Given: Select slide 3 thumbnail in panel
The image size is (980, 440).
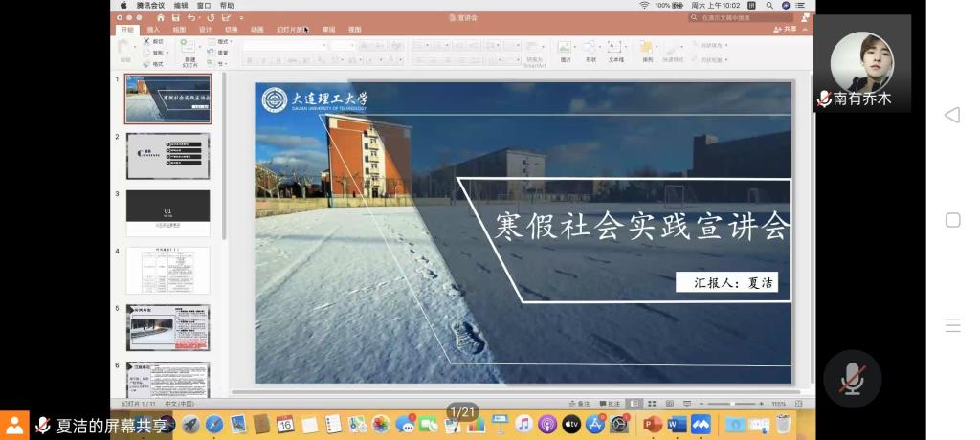Looking at the screenshot, I should click(167, 212).
